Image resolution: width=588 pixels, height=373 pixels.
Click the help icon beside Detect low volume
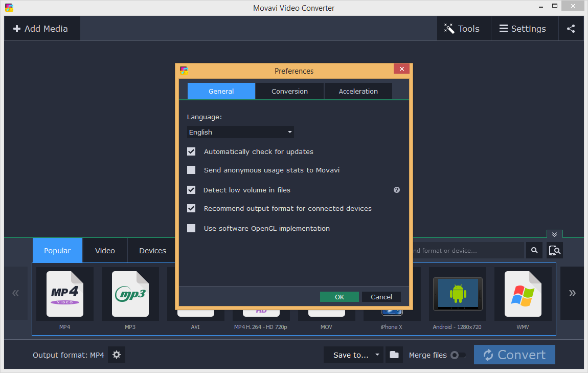click(396, 190)
